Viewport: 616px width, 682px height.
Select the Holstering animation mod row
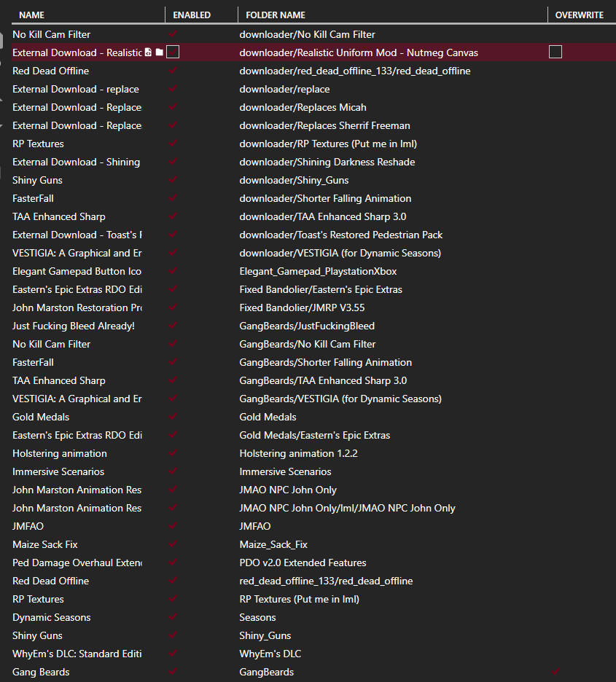click(60, 453)
